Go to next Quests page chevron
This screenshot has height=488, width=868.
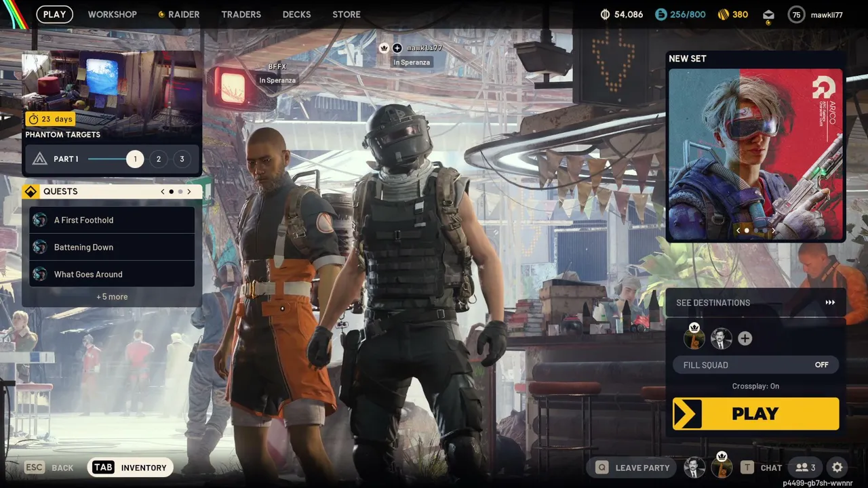tap(189, 191)
